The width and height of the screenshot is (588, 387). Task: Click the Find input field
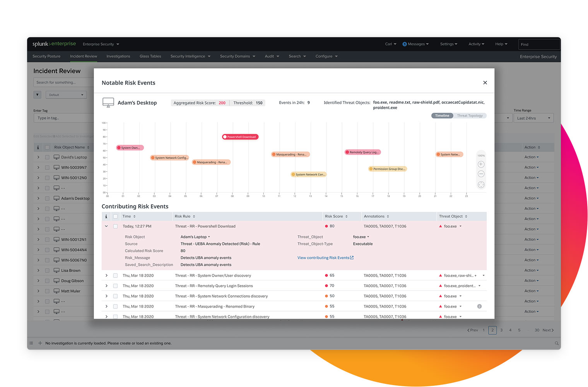539,45
